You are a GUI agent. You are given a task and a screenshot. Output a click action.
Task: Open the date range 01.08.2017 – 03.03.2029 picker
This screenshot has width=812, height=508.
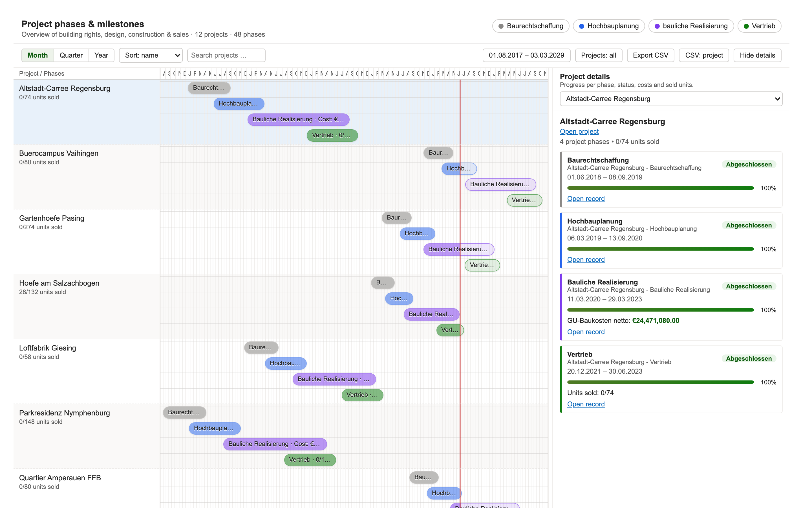[526, 55]
